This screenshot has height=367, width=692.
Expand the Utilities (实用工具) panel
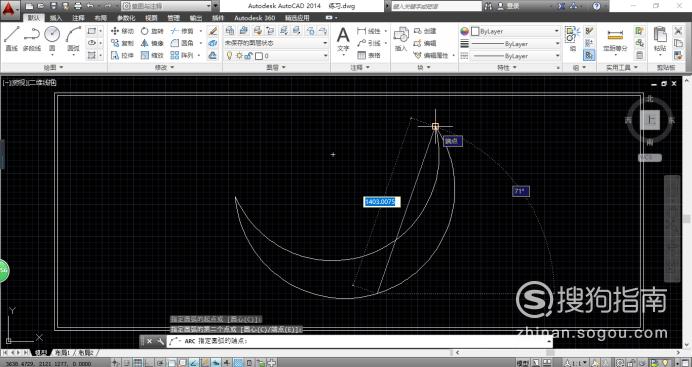(x=622, y=67)
